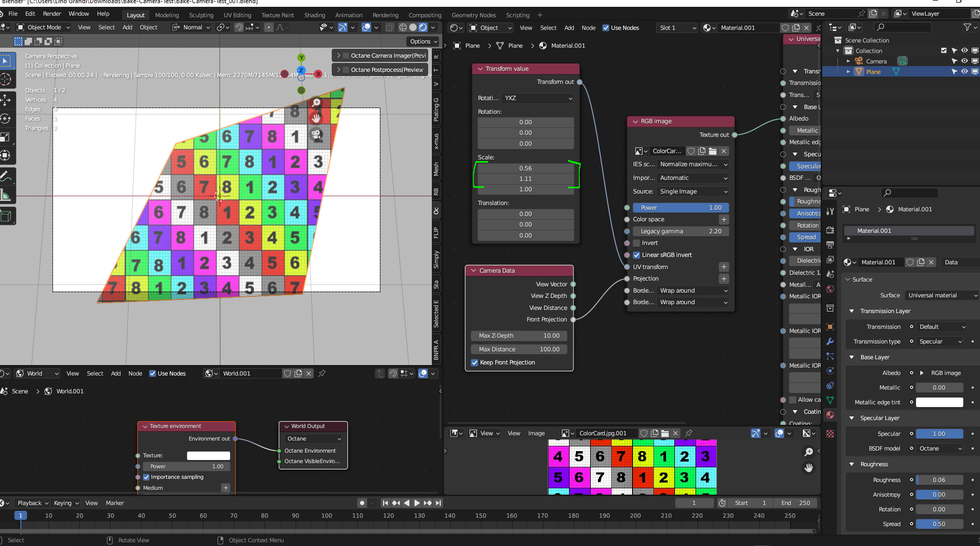
Task: Adjust Spread slider in Roughness section
Action: (x=939, y=524)
